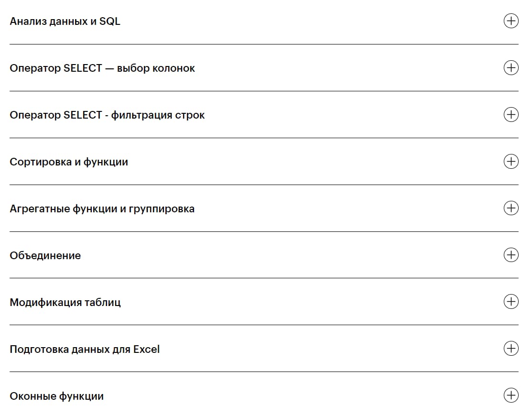Expand Агрегатные функции и группировка title
The image size is (532, 416).
[102, 209]
